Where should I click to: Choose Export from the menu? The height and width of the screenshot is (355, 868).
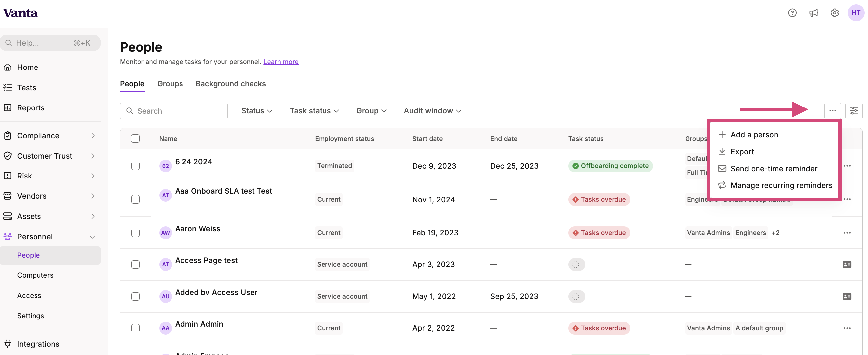[774, 152]
